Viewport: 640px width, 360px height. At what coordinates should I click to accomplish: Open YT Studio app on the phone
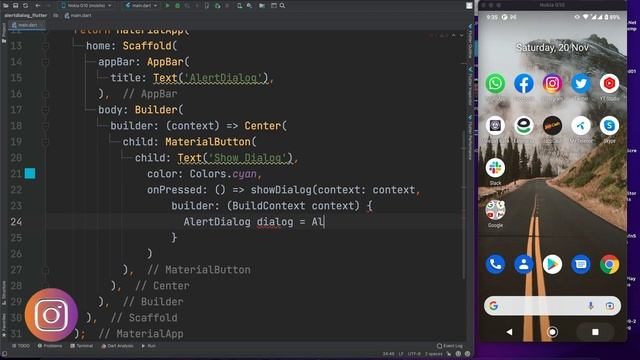[609, 84]
